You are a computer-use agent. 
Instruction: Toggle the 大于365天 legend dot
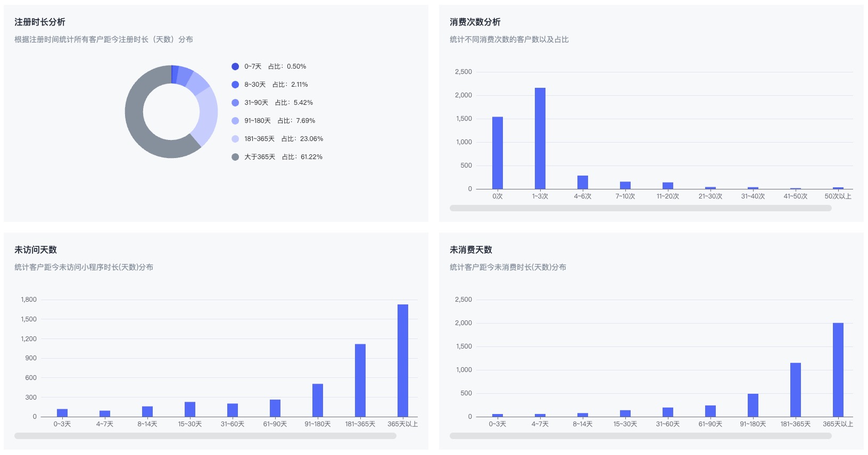235,157
